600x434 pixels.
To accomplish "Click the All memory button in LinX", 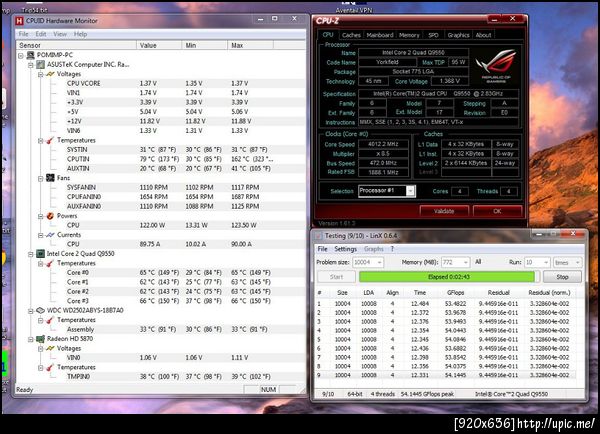I will tap(478, 262).
